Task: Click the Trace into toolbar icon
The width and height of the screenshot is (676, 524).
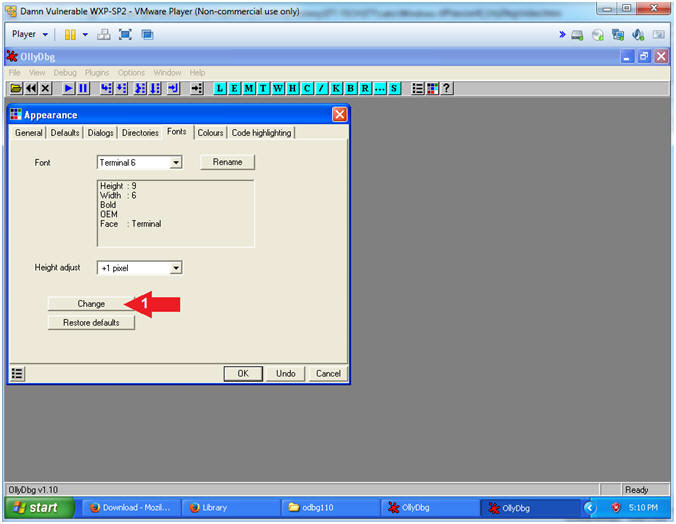Action: [x=140, y=88]
